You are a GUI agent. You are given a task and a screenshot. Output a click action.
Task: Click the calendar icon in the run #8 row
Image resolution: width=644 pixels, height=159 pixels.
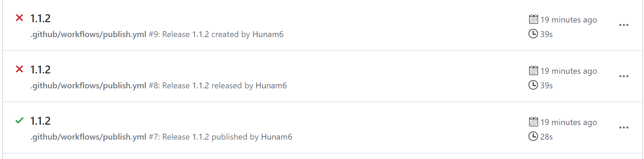tap(533, 70)
